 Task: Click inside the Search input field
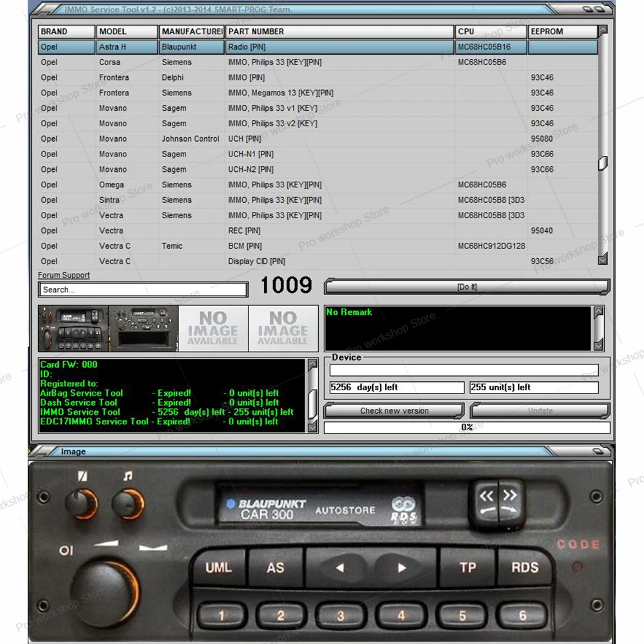[142, 289]
